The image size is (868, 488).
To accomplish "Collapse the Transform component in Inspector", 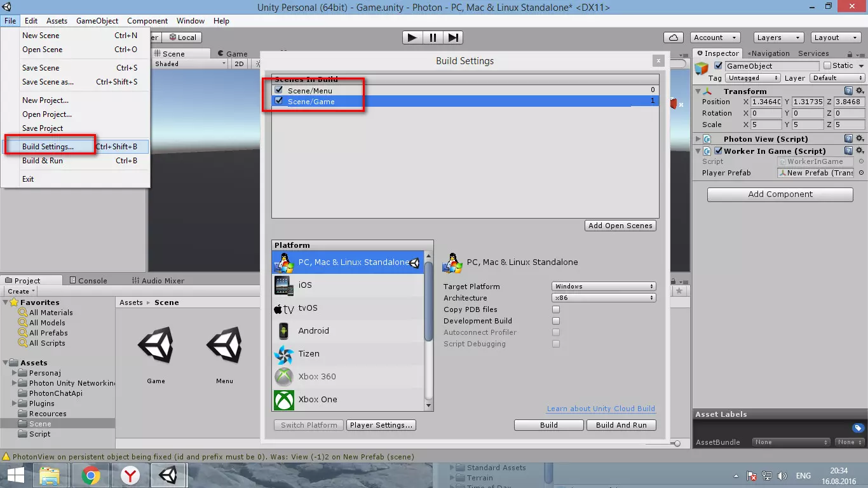I will pyautogui.click(x=698, y=91).
